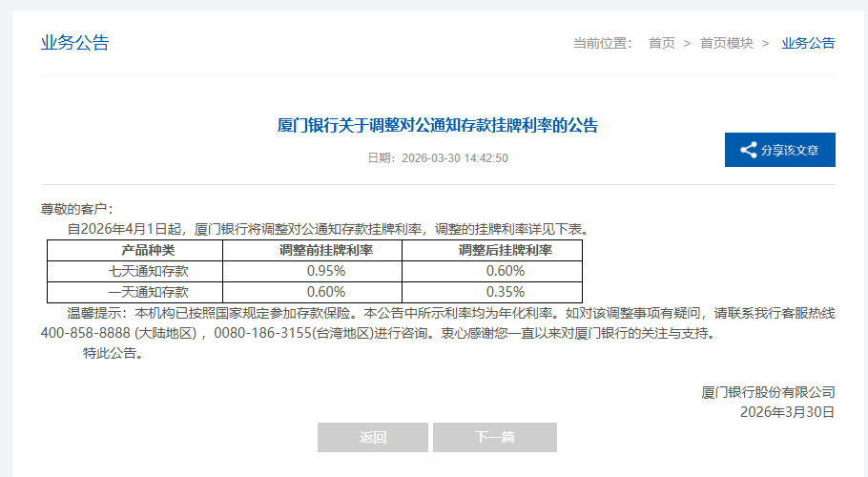The image size is (868, 477).
Task: Click the 特此公告 closing line
Action: (113, 353)
